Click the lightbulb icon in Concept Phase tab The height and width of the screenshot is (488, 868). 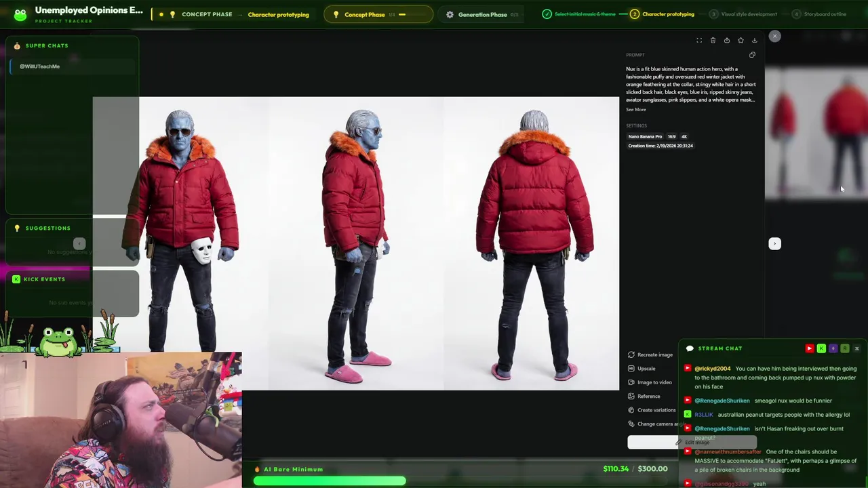pyautogui.click(x=336, y=14)
